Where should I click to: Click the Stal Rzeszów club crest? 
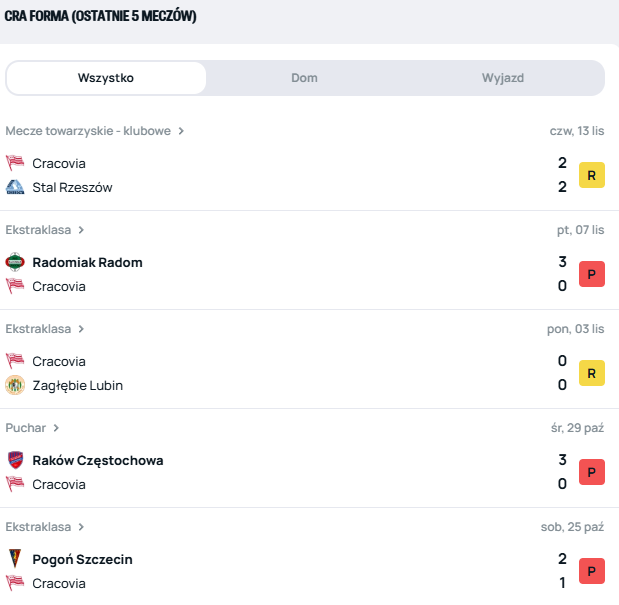15,187
